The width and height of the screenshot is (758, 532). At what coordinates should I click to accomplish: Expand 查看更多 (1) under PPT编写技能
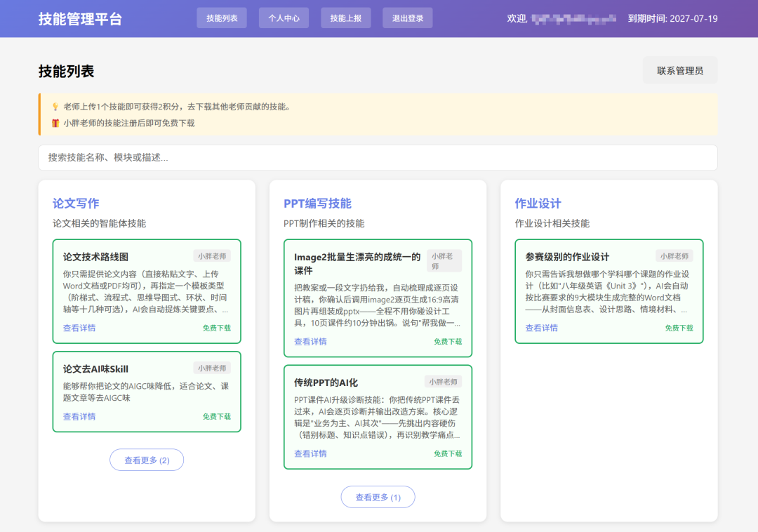pyautogui.click(x=378, y=497)
